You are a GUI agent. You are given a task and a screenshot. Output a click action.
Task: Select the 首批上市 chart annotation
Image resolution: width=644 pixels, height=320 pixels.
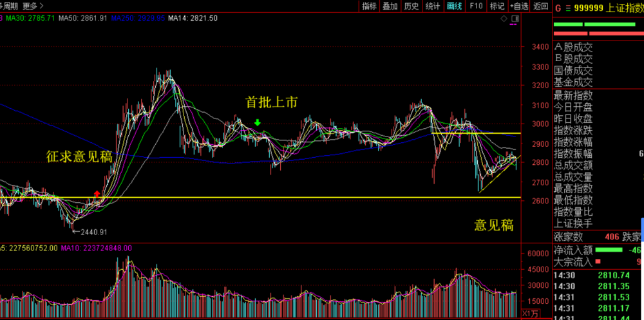coord(271,102)
